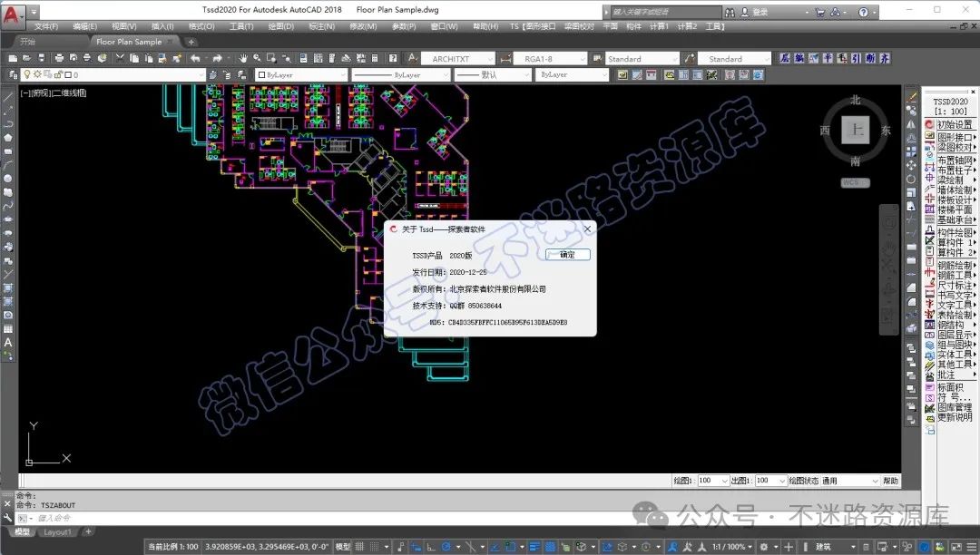Screen dimensions: 980x555
Task: Toggle ortho mode in status bar
Action: click(x=431, y=547)
